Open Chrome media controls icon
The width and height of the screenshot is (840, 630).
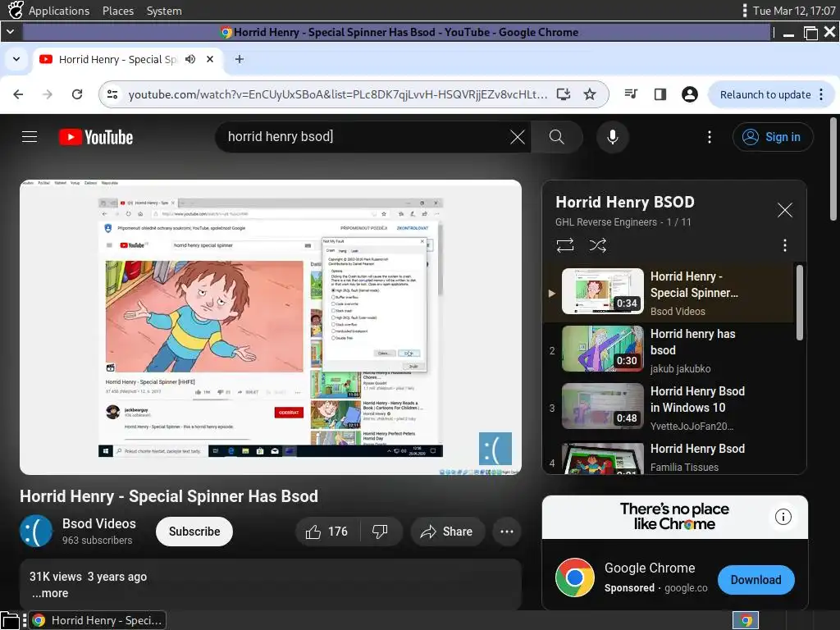click(631, 94)
